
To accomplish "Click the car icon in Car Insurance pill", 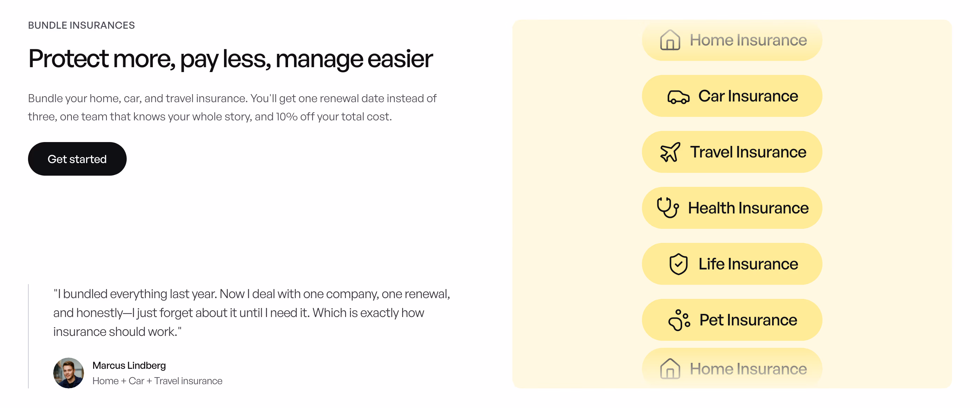I will pyautogui.click(x=678, y=97).
